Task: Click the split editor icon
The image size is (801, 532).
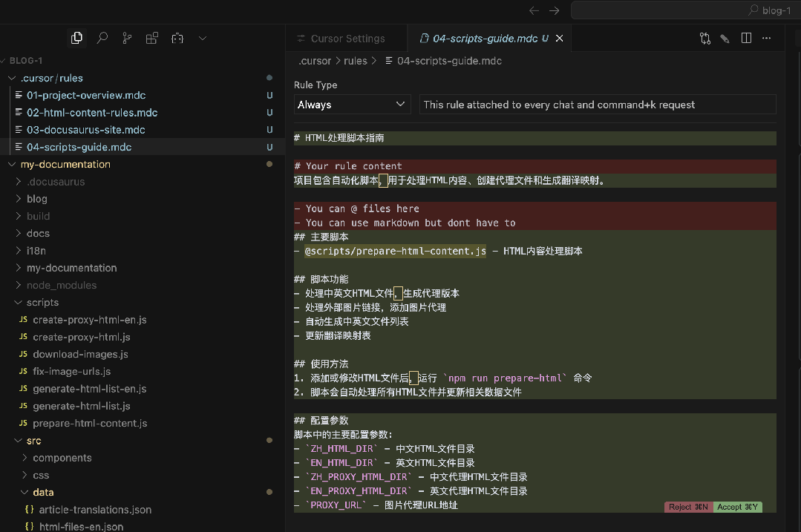Action: tap(747, 38)
